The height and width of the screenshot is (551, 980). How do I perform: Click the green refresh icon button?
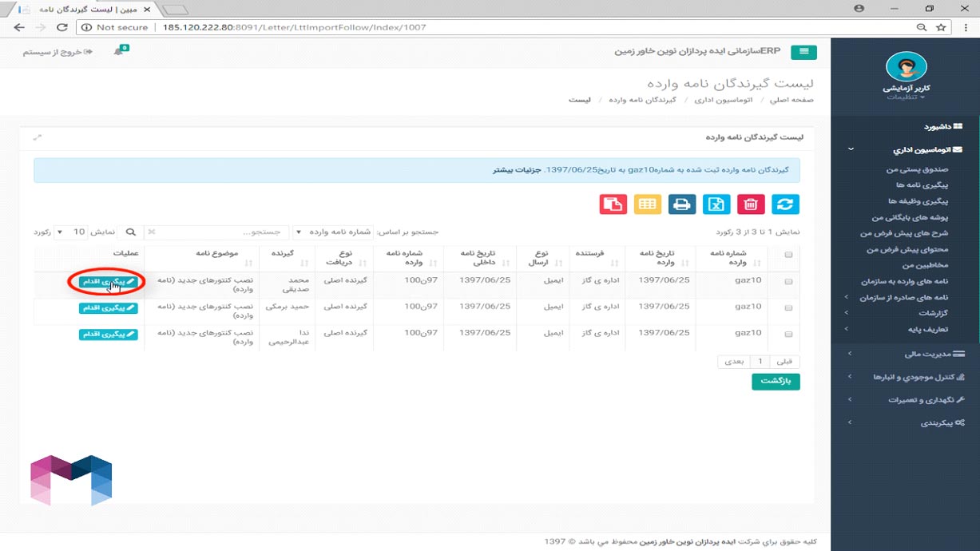786,204
